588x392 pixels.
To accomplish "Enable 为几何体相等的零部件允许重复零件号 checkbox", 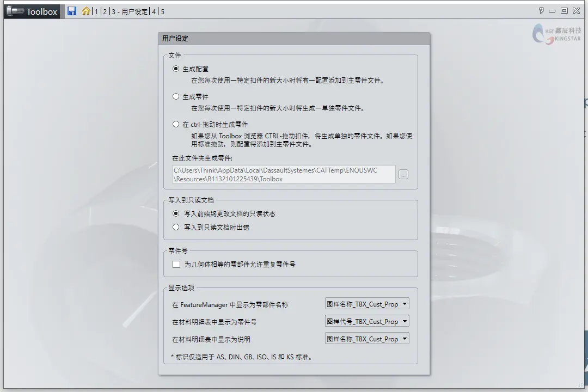I will coord(176,264).
